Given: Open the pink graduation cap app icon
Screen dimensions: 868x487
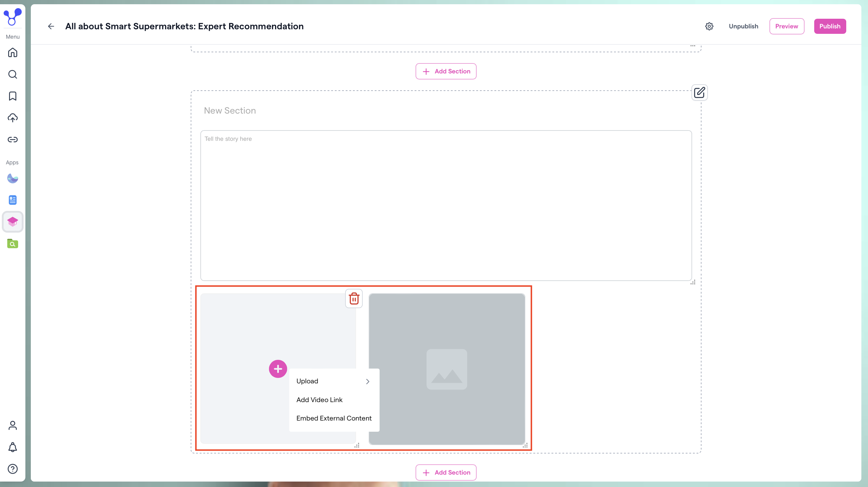Looking at the screenshot, I should coord(12,222).
